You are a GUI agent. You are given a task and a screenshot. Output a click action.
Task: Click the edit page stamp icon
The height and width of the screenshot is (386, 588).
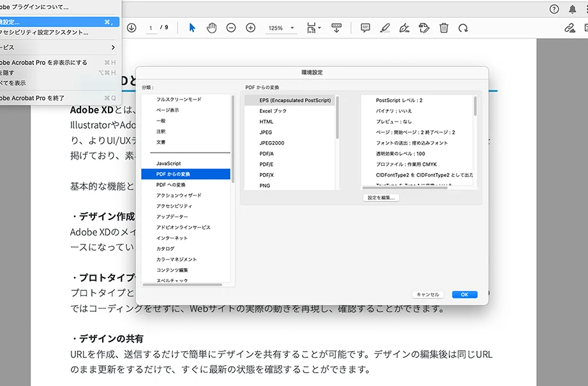424,27
